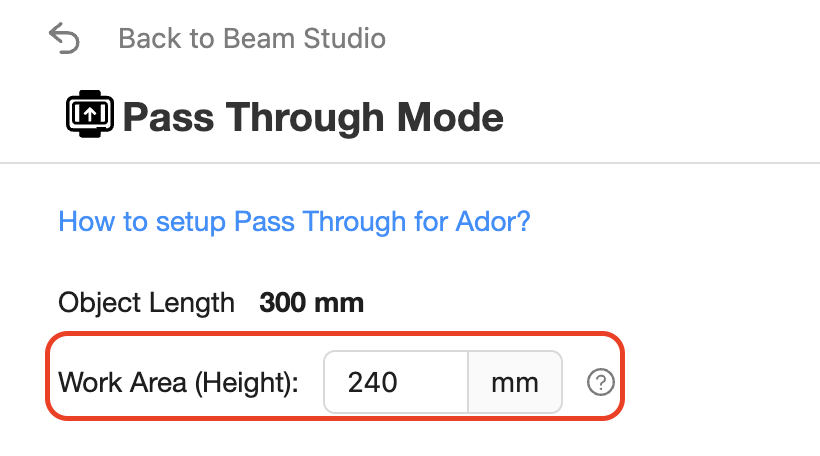Click the value 240 in the height box
This screenshot has width=820, height=456.
click(x=373, y=382)
